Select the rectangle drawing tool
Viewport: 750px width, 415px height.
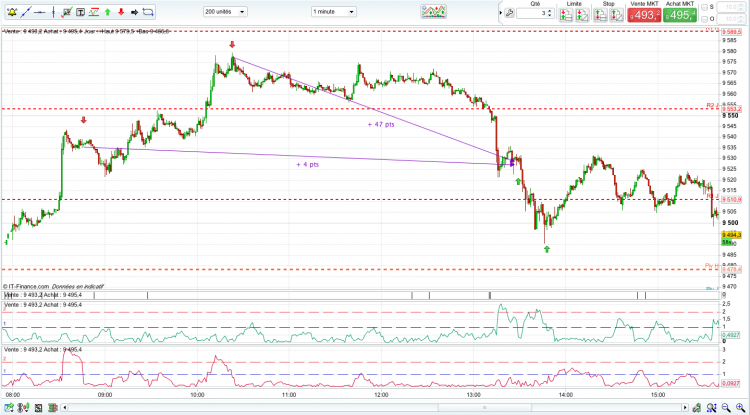148,12
